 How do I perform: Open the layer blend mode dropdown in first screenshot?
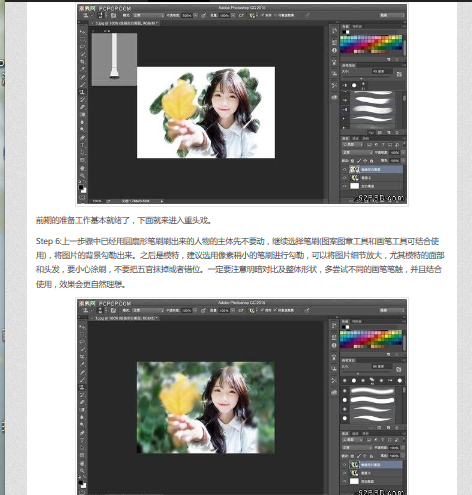(357, 152)
